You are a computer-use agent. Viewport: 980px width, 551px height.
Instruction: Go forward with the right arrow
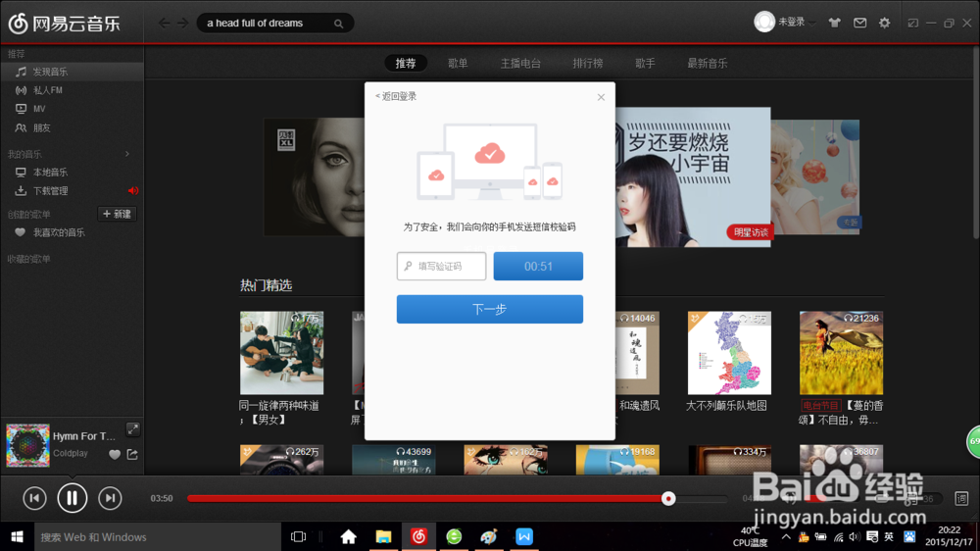[x=182, y=24]
